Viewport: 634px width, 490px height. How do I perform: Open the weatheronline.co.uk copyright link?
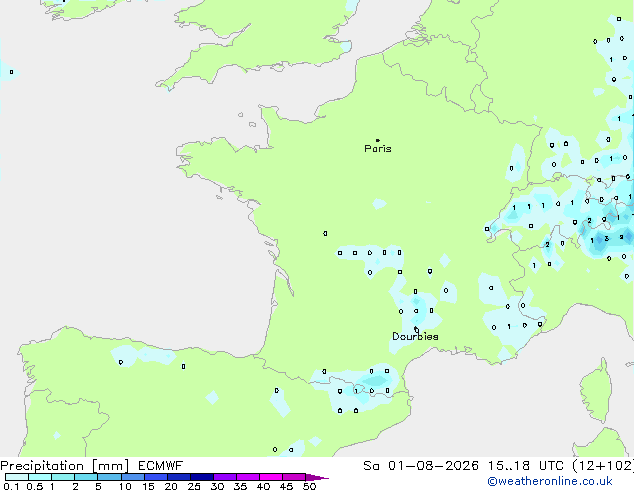550,481
